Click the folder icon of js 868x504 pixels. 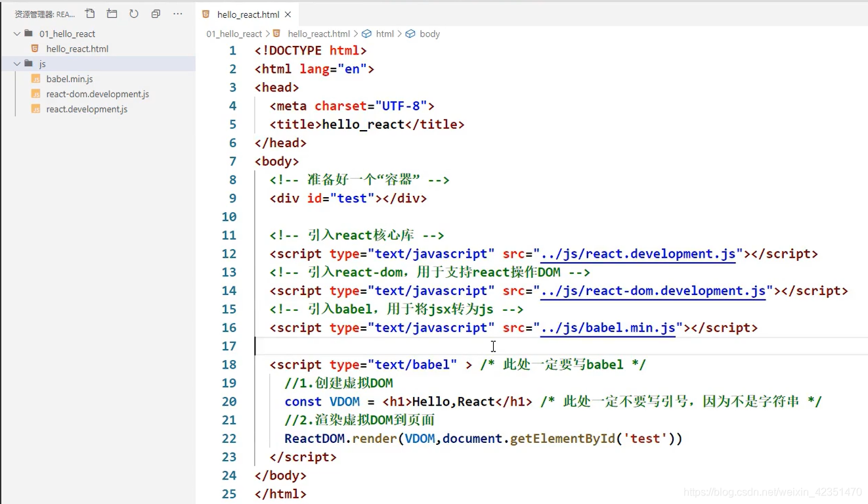coord(28,63)
